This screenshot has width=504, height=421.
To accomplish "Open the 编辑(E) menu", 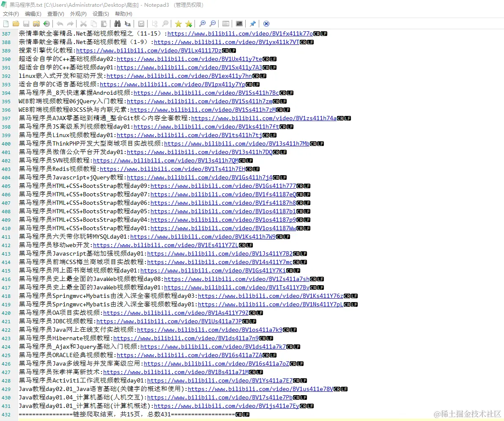I will tap(33, 14).
